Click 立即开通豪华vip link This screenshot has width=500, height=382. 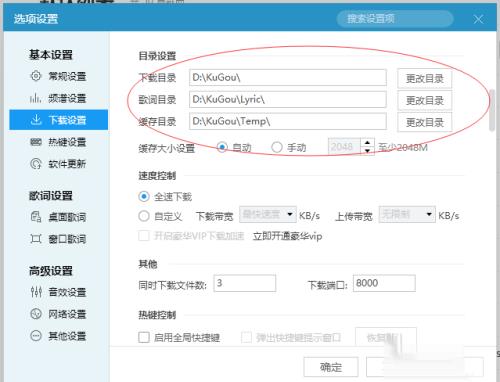coord(287,236)
